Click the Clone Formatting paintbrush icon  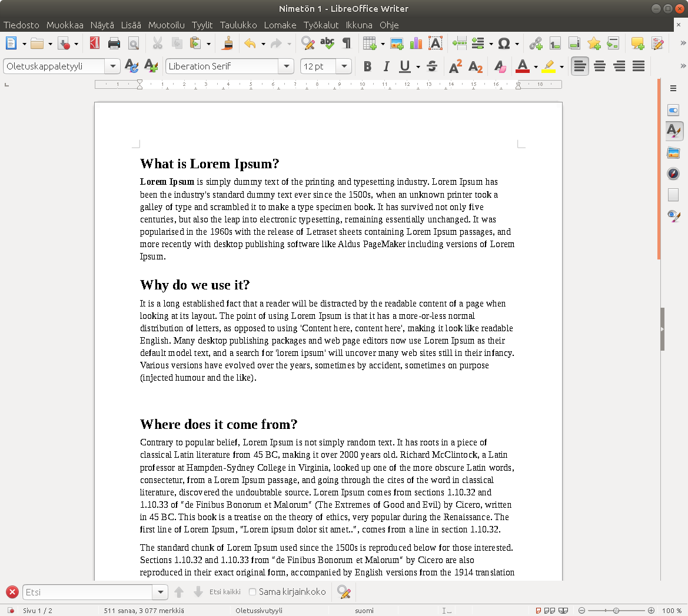[x=228, y=43]
